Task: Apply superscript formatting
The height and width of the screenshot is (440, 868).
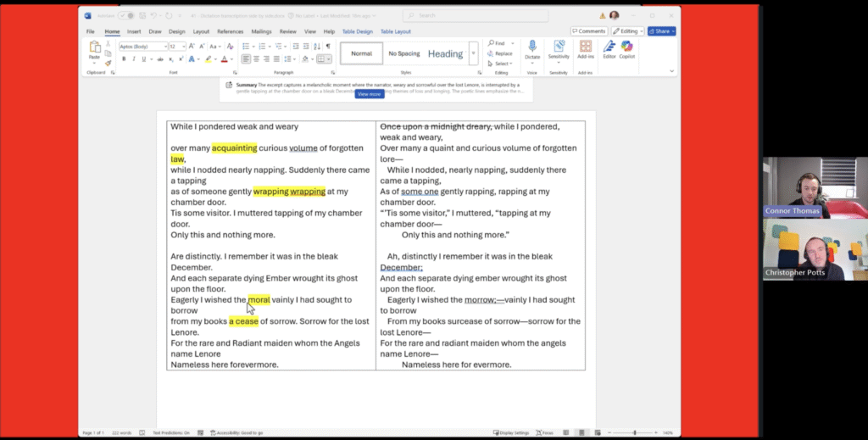Action: click(181, 59)
